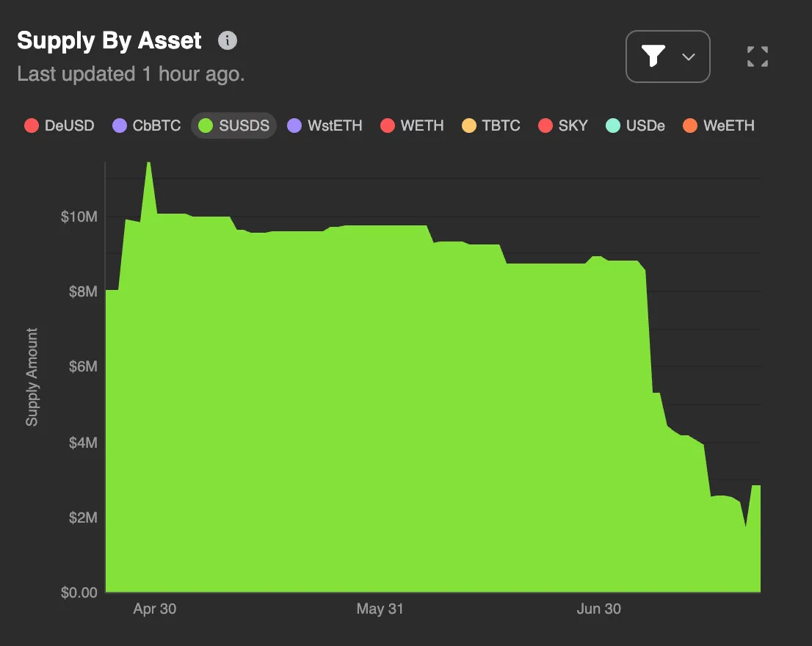This screenshot has width=812, height=646.
Task: Expand chart to fullscreen view
Action: tap(758, 57)
